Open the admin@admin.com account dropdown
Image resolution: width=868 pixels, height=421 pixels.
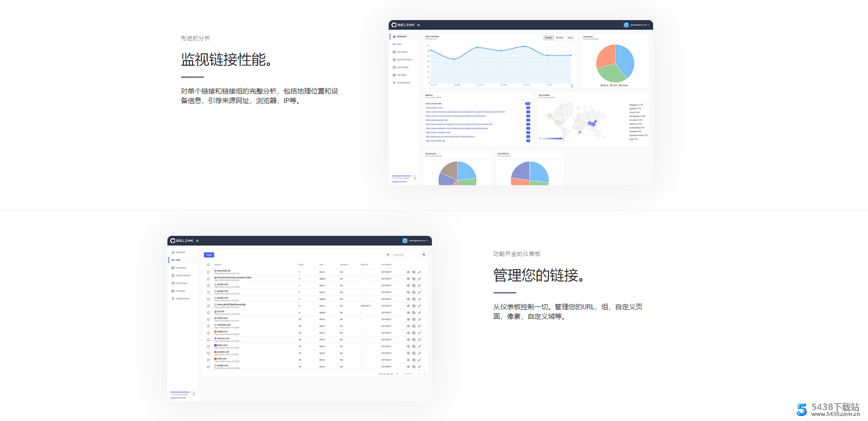coord(416,240)
